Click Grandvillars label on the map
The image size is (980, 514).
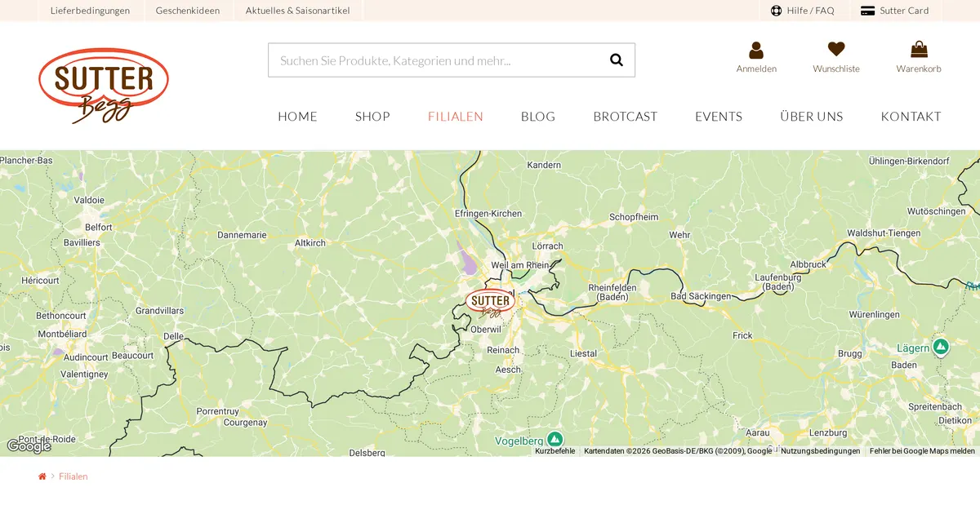[159, 311]
